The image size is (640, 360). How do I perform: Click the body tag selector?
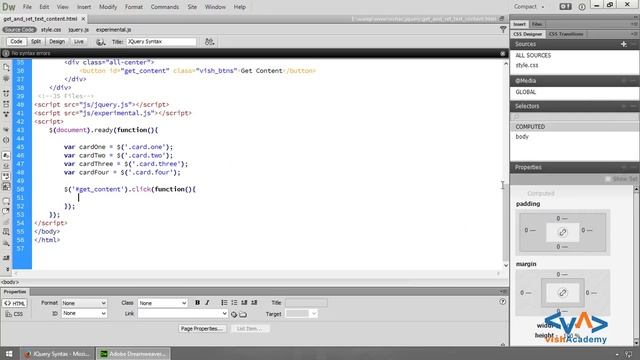click(10, 282)
